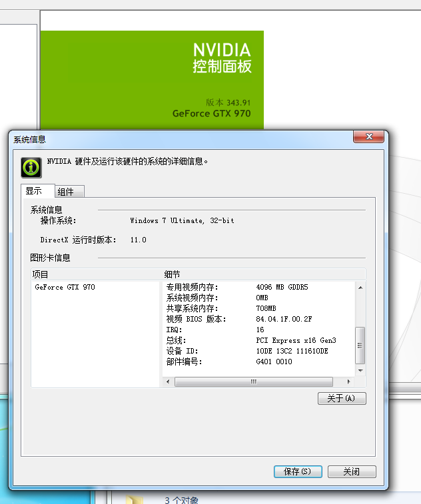Click the NVIDIA green info icon

[x=31, y=167]
